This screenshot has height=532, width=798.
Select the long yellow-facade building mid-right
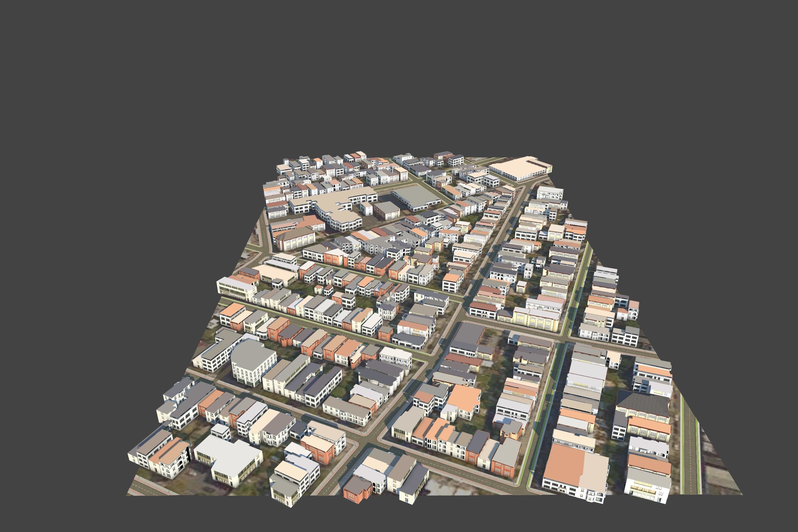(x=537, y=319)
